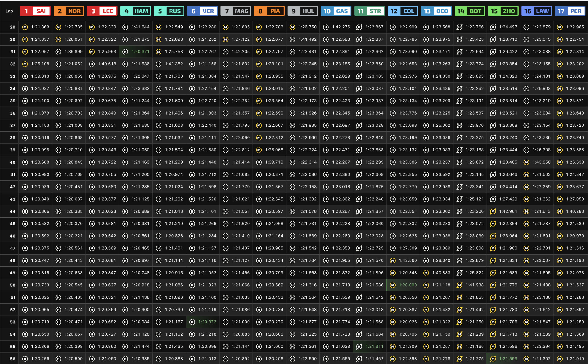The width and height of the screenshot is (588, 364).
Task: Select the PER driver header badge
Action: 570,11
